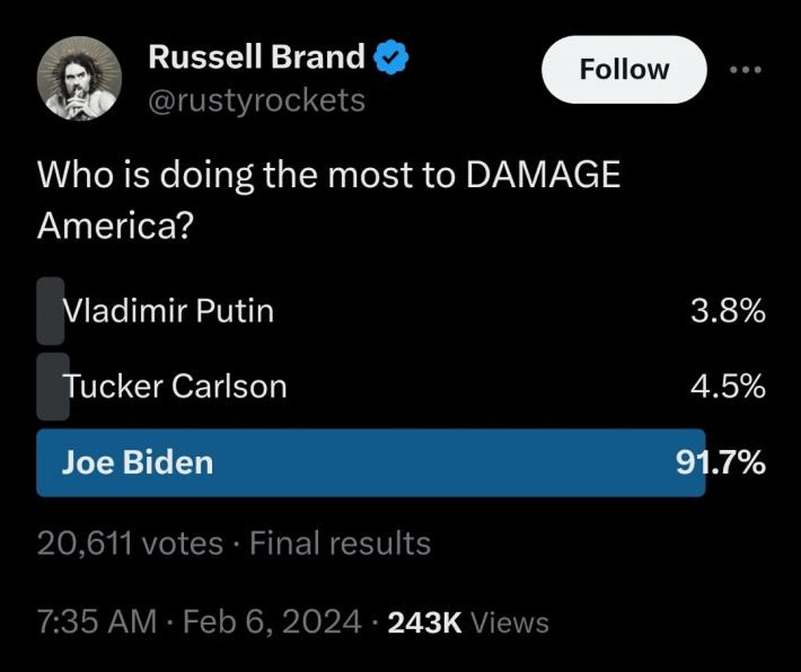Select the Joe Biden poll option
801x672 pixels.
(x=138, y=462)
